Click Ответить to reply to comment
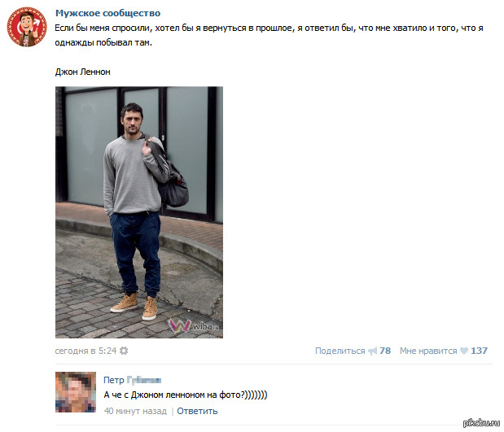Viewport: 504px width, 432px height. (197, 411)
